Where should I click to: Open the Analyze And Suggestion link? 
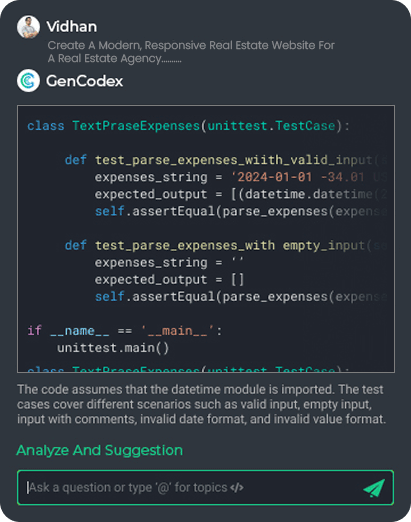click(100, 450)
